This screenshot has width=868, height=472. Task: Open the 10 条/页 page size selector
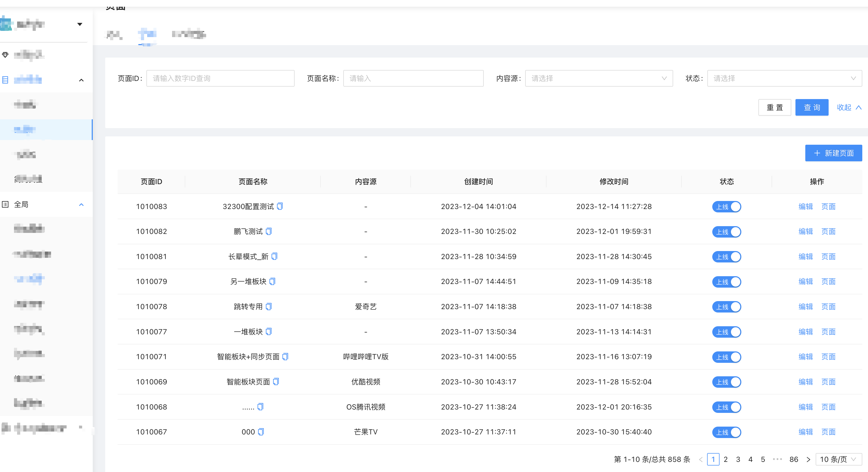pos(838,459)
